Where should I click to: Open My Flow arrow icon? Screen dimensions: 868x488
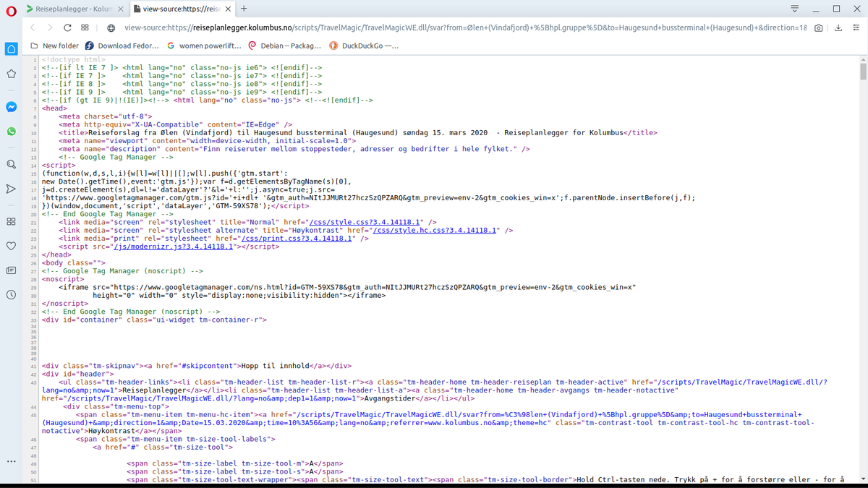click(x=11, y=189)
